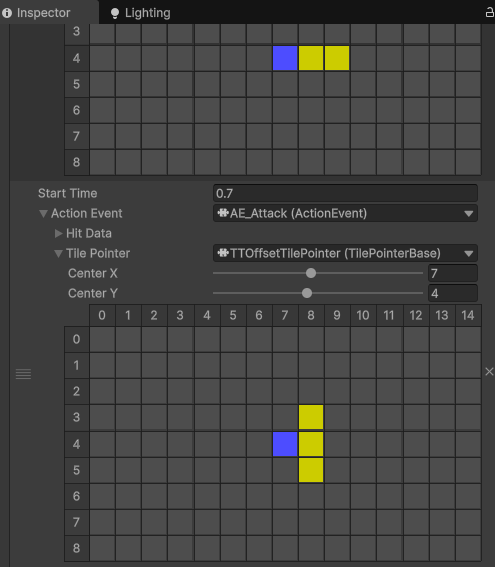Screen dimensions: 495x567
Task: Open the AE_Attack ActionEvent dropdown
Action: click(x=345, y=213)
